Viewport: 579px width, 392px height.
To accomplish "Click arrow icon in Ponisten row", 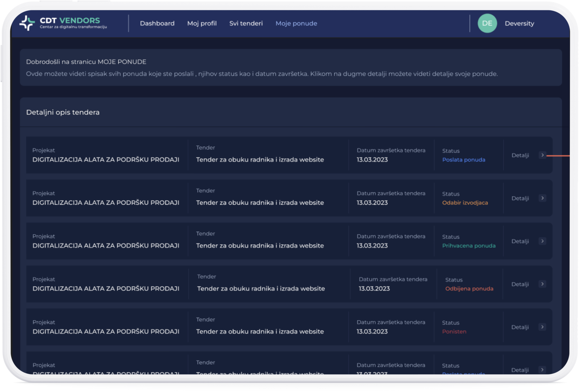I will pos(542,327).
